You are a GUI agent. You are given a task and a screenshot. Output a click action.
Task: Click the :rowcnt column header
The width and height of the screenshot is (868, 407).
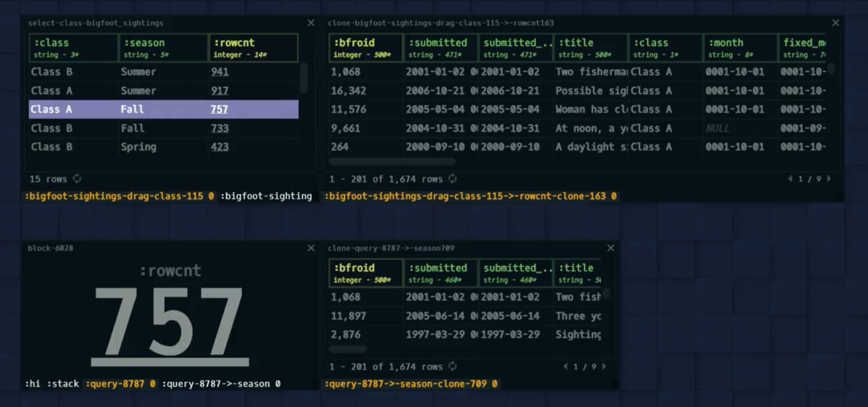tap(253, 48)
